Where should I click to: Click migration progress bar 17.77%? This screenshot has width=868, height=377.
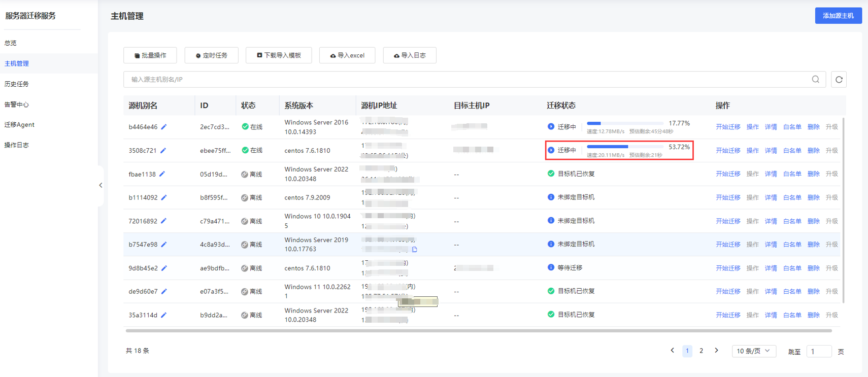click(x=625, y=123)
